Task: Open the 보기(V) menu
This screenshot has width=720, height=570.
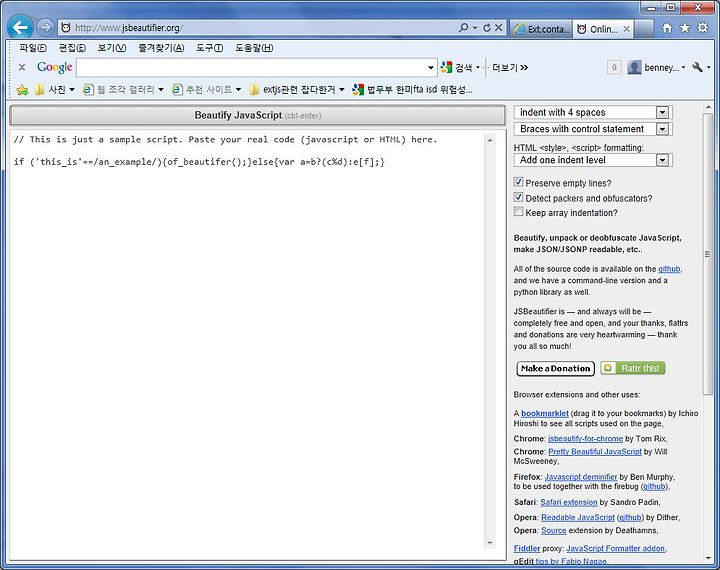Action: coord(112,48)
